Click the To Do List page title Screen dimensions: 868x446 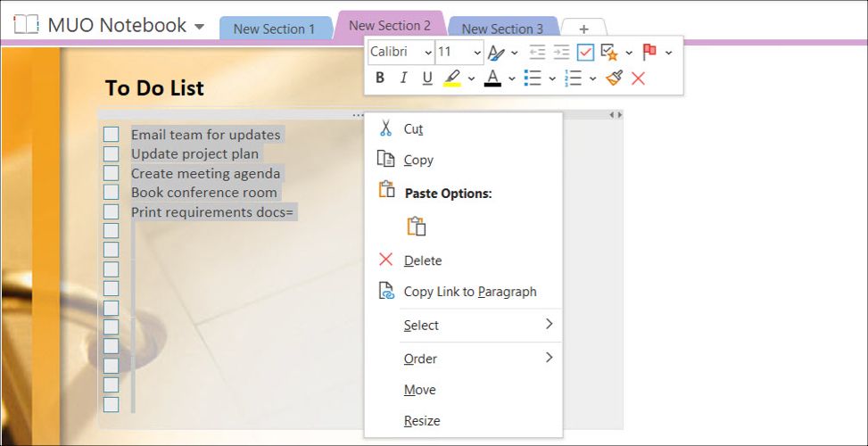(154, 88)
